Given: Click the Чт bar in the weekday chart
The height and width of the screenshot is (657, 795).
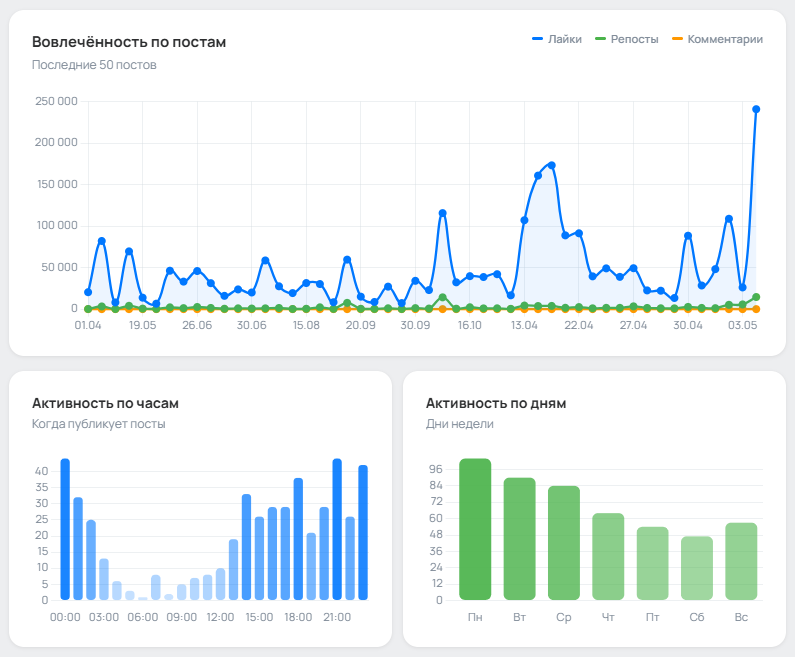Looking at the screenshot, I should (608, 556).
